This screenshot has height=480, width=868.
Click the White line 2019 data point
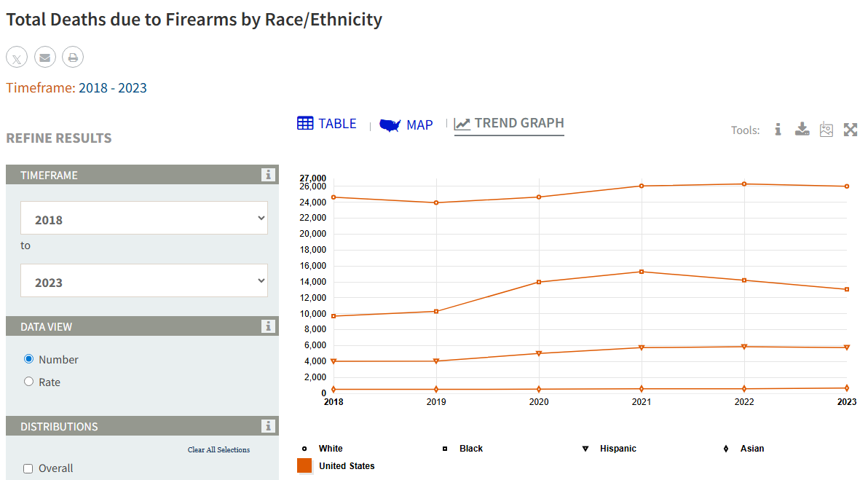(x=436, y=202)
